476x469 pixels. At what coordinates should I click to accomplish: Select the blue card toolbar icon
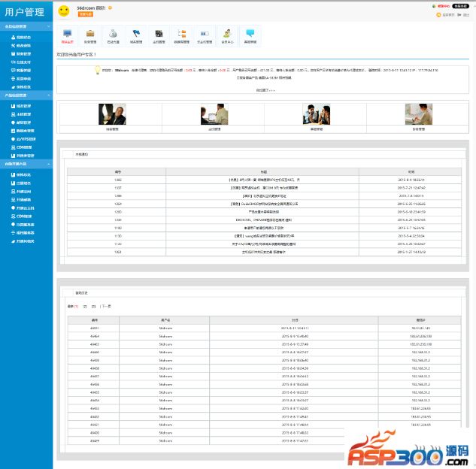click(x=205, y=33)
